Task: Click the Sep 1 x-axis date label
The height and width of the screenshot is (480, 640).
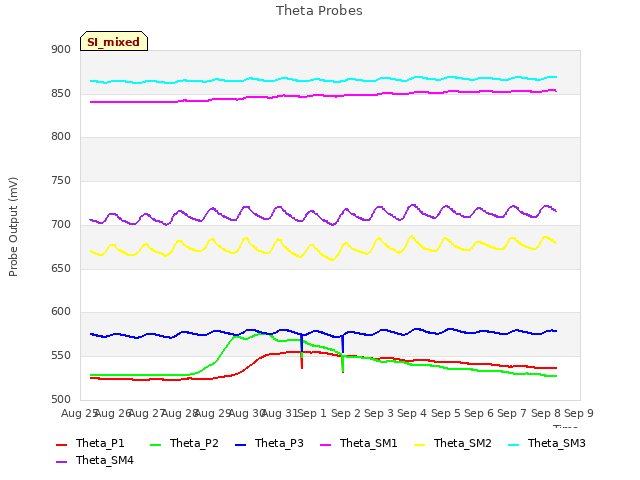Action: pyautogui.click(x=313, y=413)
